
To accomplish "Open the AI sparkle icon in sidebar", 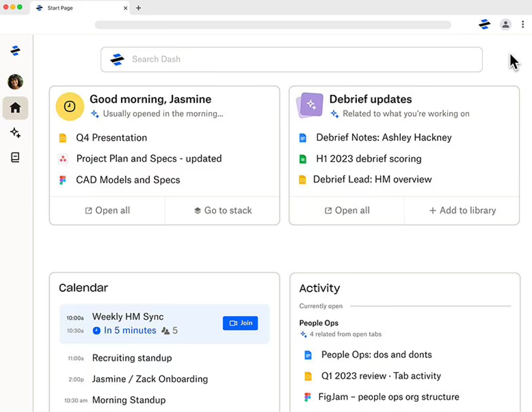I will click(15, 132).
